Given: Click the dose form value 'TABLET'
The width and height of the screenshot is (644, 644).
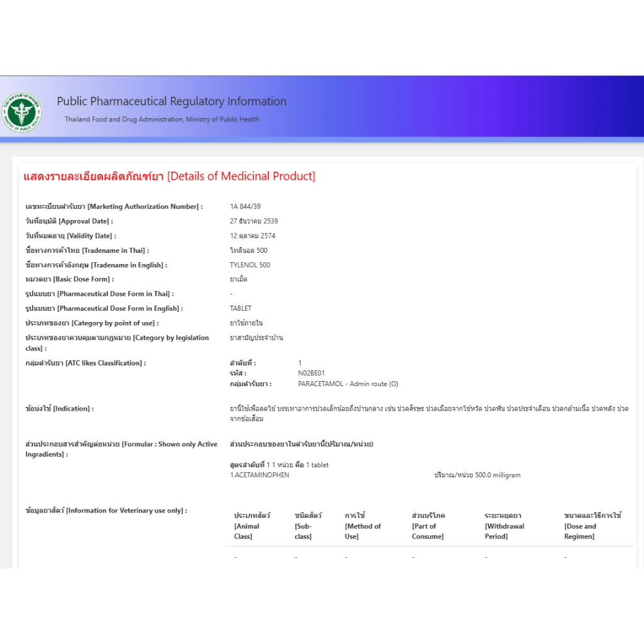Looking at the screenshot, I should click(241, 308).
